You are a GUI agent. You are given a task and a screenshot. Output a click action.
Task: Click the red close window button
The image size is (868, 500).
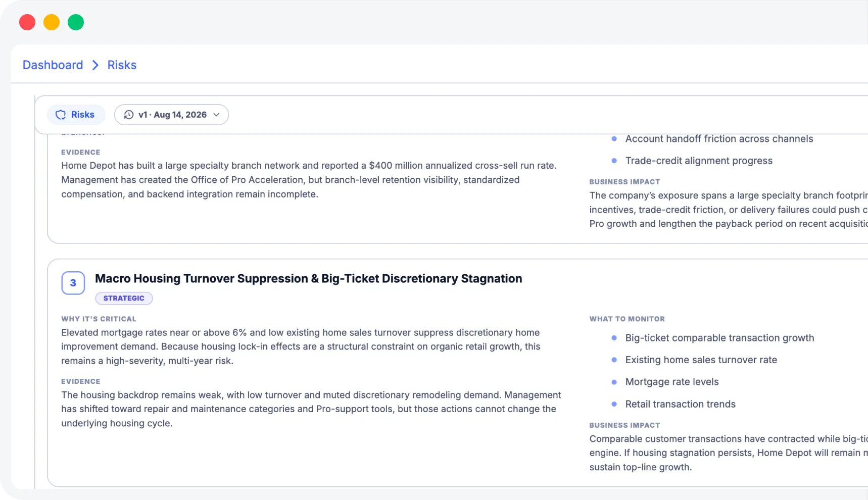coord(27,22)
